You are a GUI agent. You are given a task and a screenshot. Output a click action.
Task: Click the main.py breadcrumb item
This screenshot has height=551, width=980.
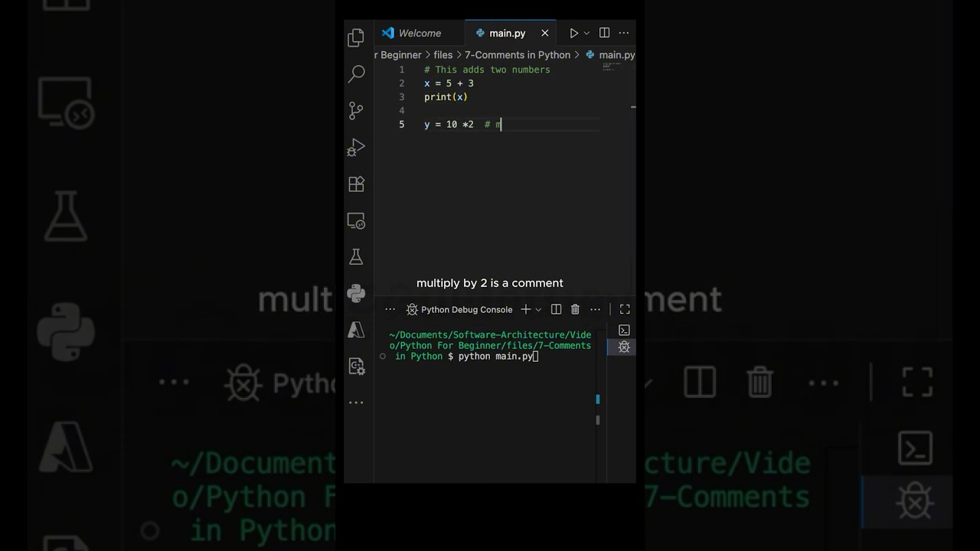click(x=610, y=55)
